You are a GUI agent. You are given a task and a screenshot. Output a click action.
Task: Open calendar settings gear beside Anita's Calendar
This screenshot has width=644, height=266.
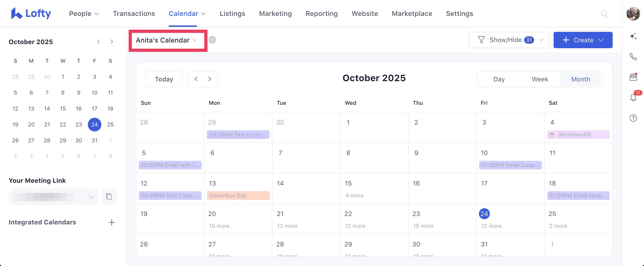(212, 40)
